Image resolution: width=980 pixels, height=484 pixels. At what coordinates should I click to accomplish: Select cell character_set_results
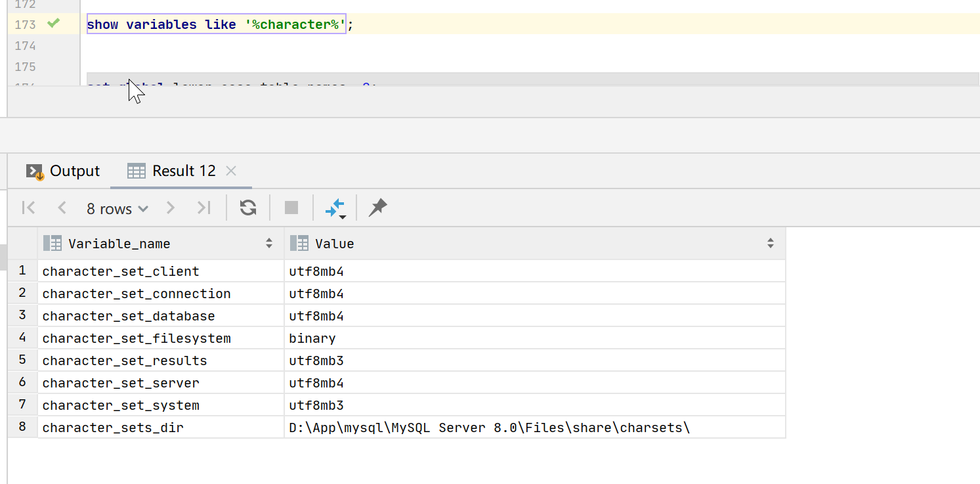[x=161, y=361]
